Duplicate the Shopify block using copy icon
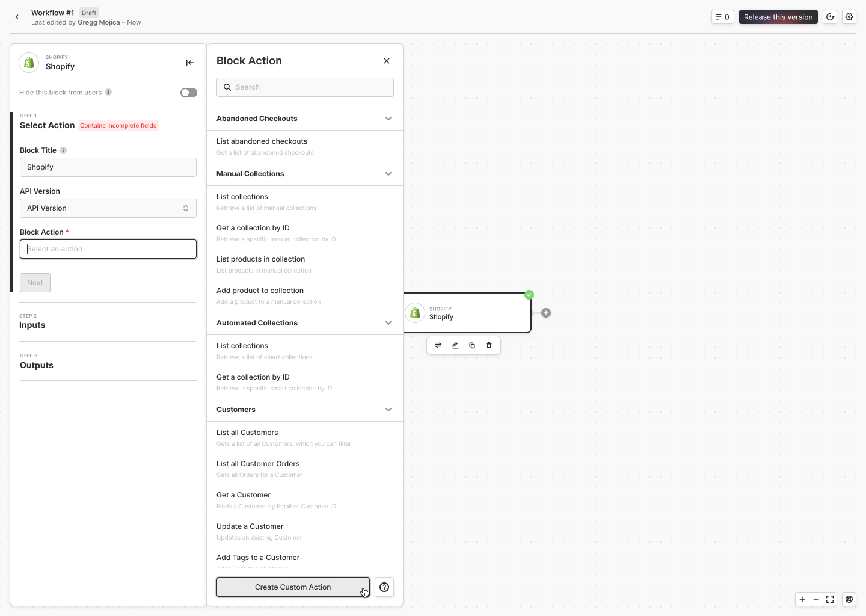Image resolution: width=866 pixels, height=616 pixels. point(472,345)
